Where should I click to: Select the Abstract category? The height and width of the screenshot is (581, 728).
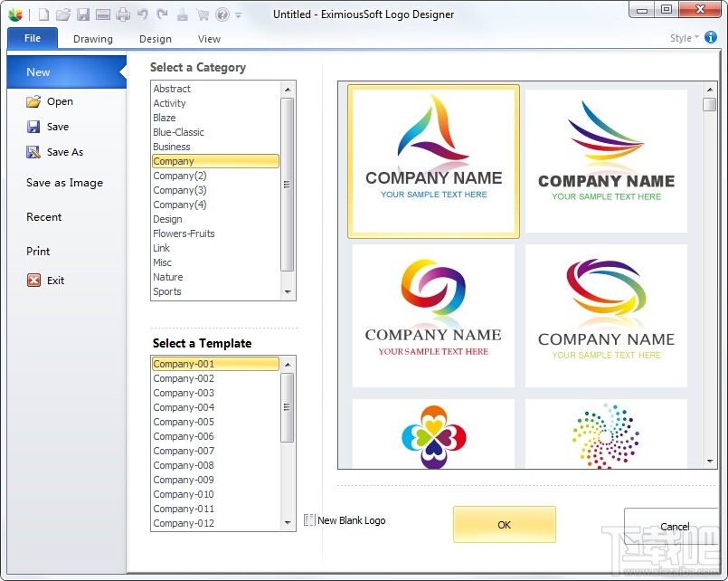(215, 89)
